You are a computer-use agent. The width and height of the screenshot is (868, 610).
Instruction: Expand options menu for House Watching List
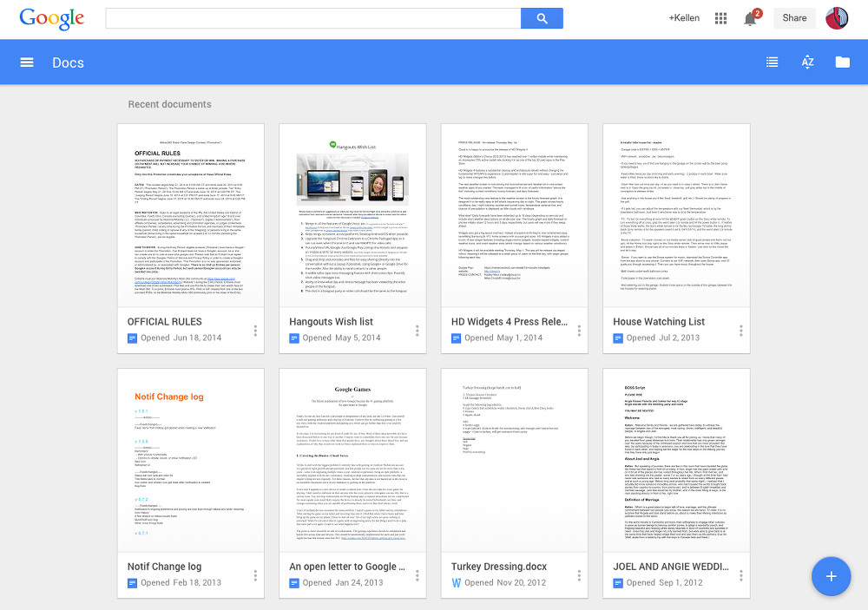click(740, 331)
